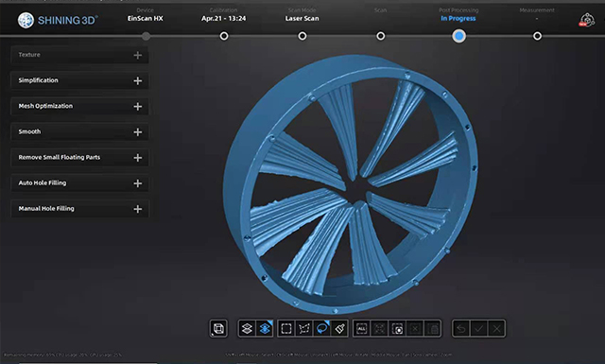Activate the lasso selection tool
605x364 pixels.
[x=321, y=328]
